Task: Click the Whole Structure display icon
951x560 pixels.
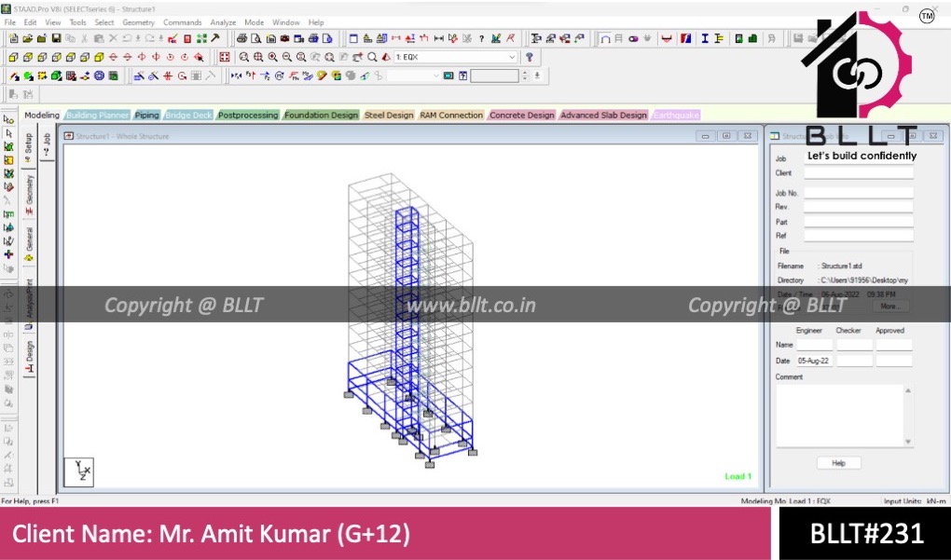Action: click(x=225, y=57)
